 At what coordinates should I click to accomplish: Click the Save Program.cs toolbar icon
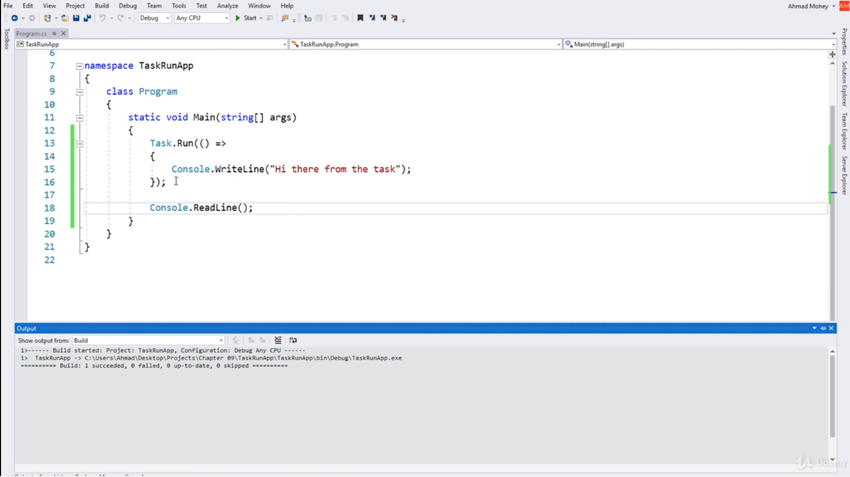76,18
